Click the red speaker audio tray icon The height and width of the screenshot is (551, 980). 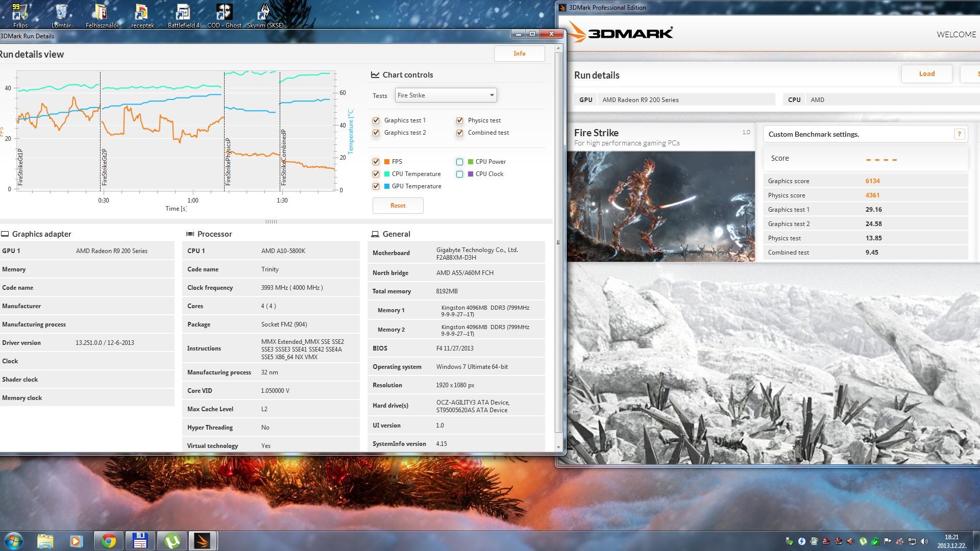coord(850,541)
